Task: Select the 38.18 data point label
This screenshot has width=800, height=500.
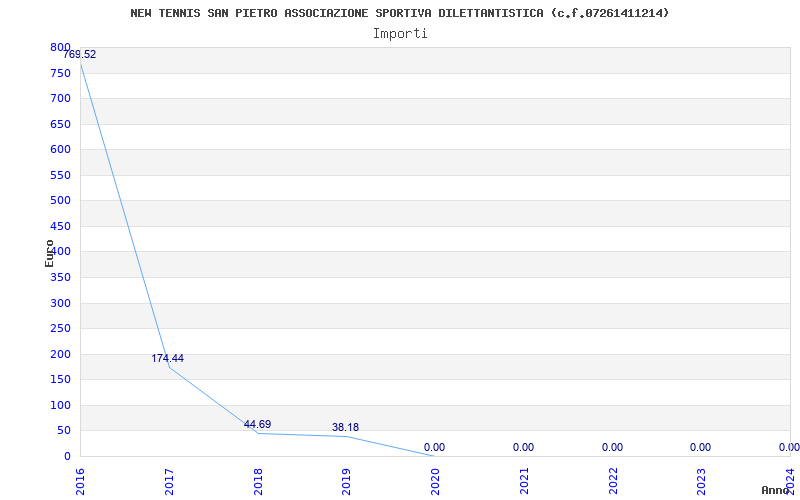Action: click(345, 428)
